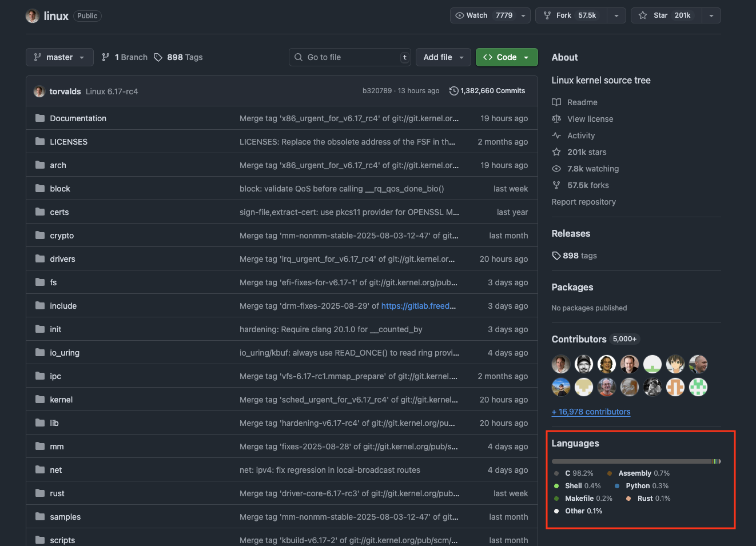
Task: Expand the Add file dropdown
Action: click(x=444, y=57)
